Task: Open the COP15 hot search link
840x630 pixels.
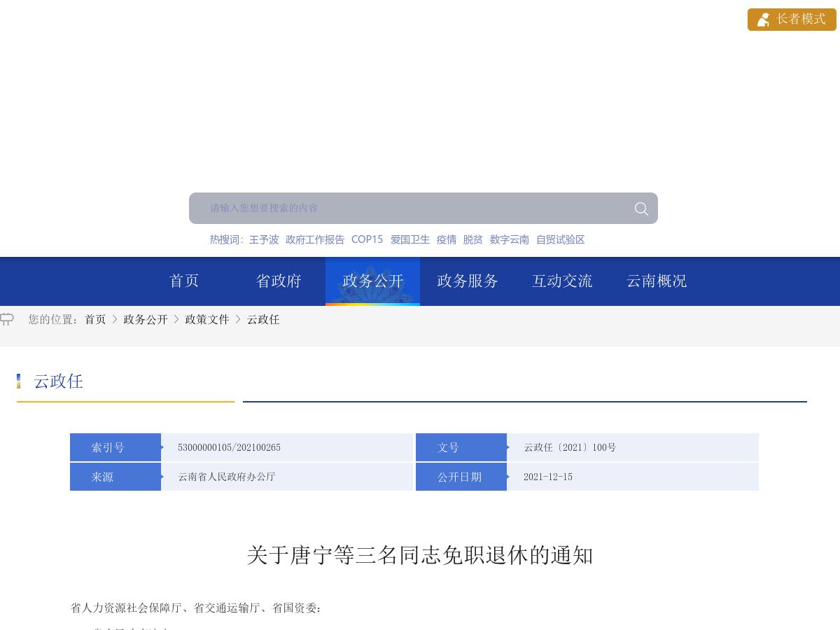Action: point(367,239)
